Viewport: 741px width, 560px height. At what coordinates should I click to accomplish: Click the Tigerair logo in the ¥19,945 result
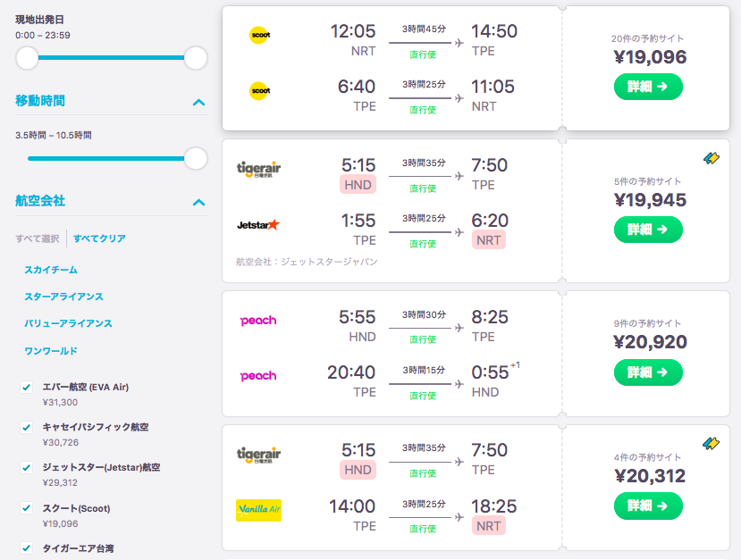[x=258, y=168]
